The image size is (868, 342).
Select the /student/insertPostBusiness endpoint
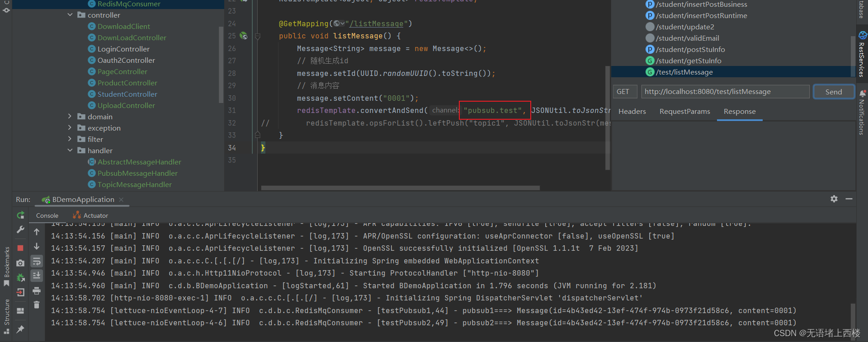coord(696,4)
